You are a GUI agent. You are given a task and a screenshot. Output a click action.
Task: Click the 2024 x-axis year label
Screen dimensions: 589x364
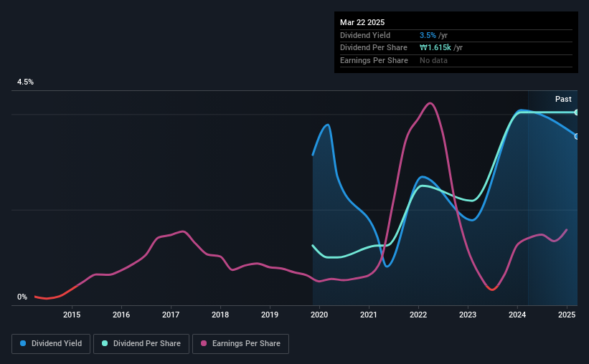tap(517, 315)
